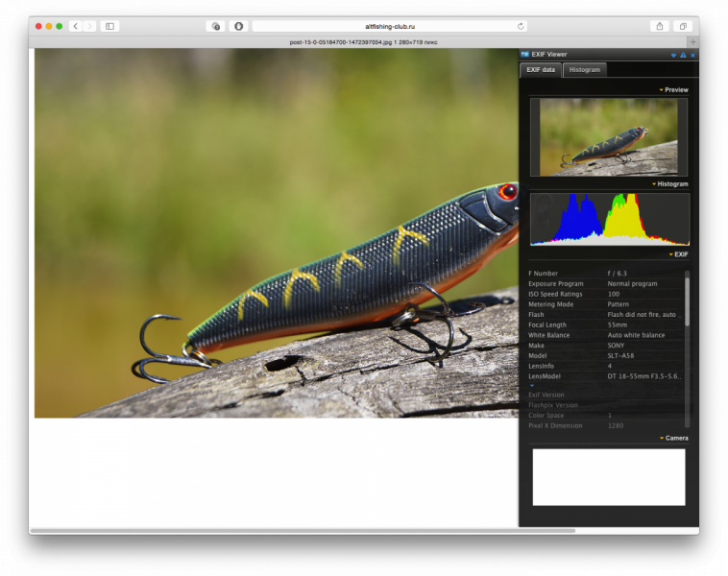
Task: Collapse the Preview section
Action: click(673, 90)
